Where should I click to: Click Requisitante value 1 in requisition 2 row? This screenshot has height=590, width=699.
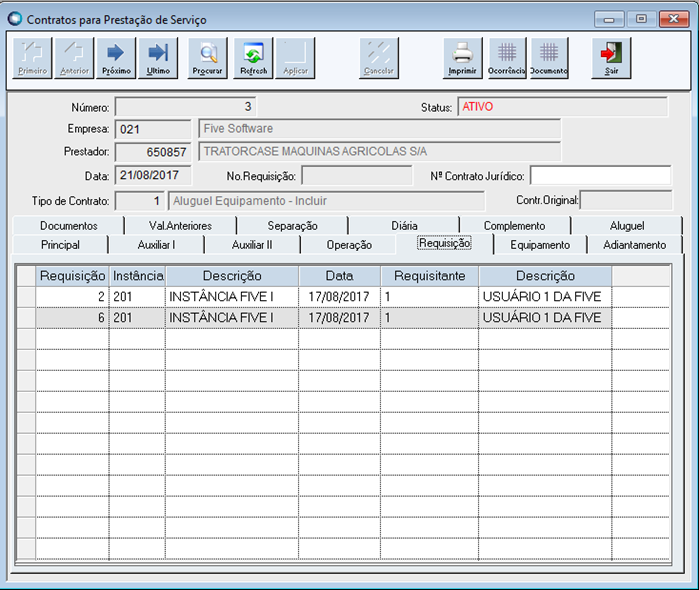[x=430, y=297]
